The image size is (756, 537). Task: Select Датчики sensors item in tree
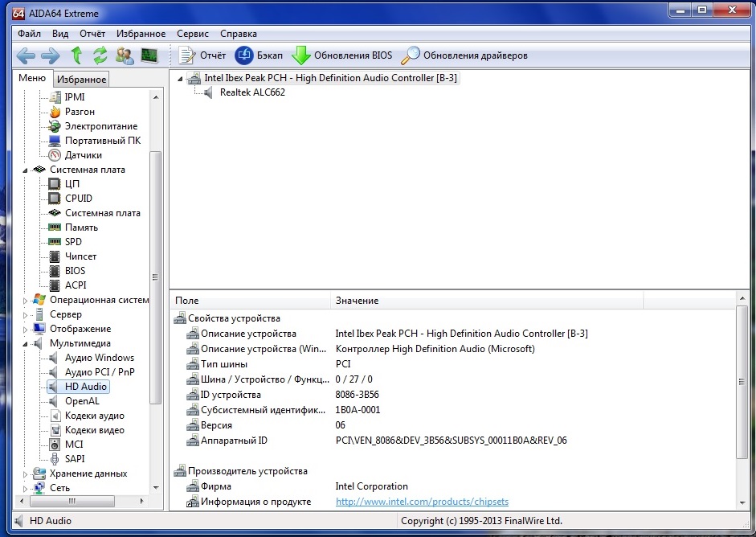click(84, 155)
